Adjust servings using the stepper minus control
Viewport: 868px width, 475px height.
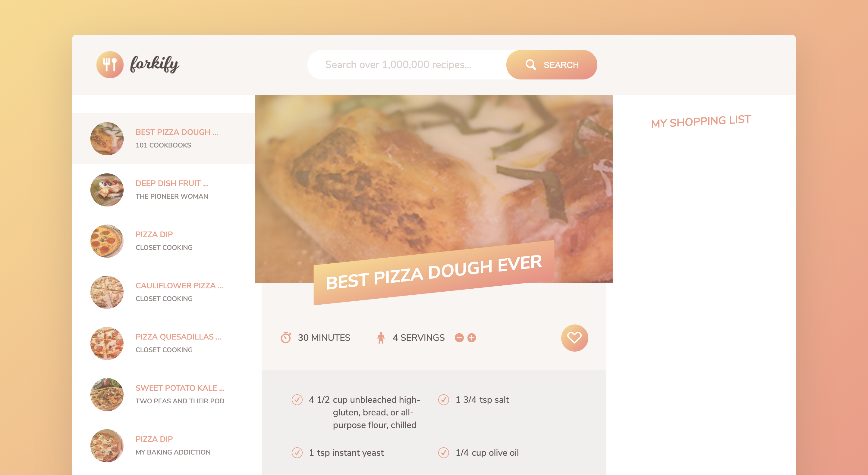[x=459, y=337]
